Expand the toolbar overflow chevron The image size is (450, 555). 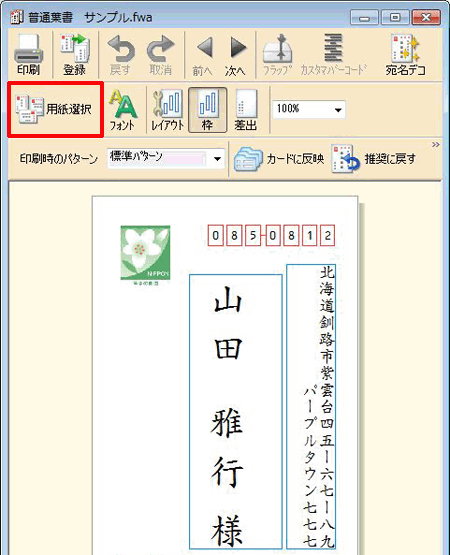(435, 145)
